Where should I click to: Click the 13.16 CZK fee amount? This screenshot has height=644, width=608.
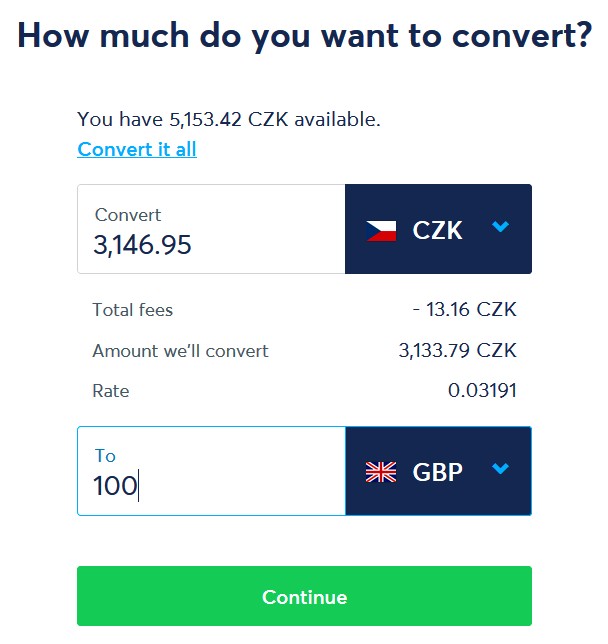465,310
